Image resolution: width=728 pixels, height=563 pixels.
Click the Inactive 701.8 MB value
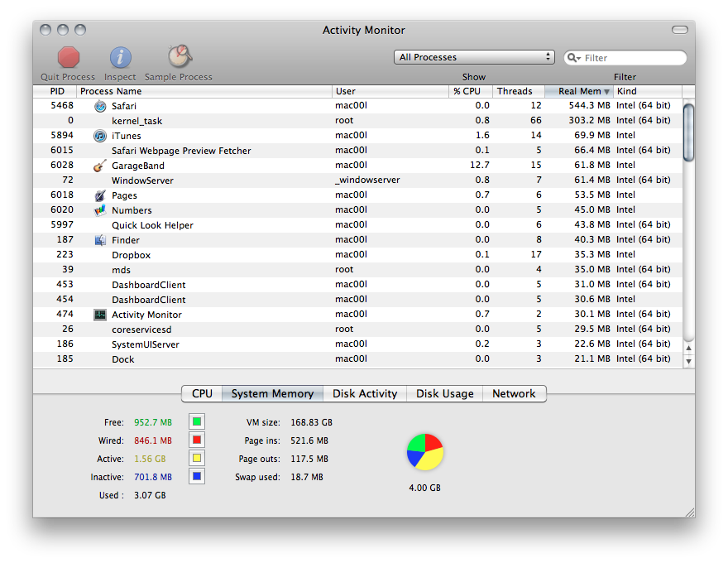tap(153, 477)
